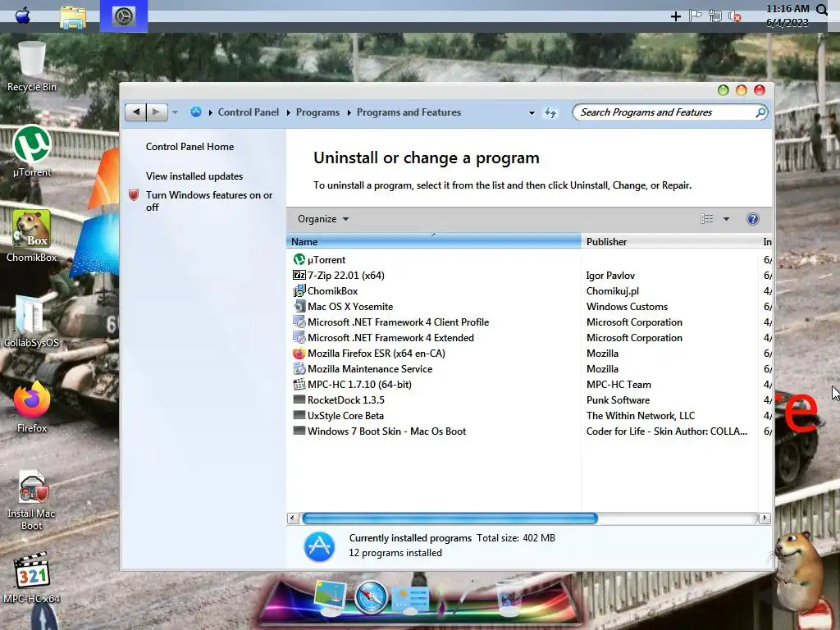Click the Igor Pavlov publisher cell

tap(610, 276)
